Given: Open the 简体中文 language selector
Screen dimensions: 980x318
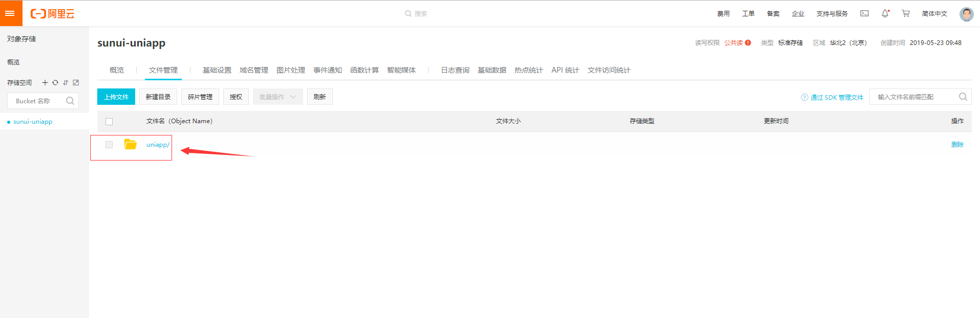Looking at the screenshot, I should 934,14.
